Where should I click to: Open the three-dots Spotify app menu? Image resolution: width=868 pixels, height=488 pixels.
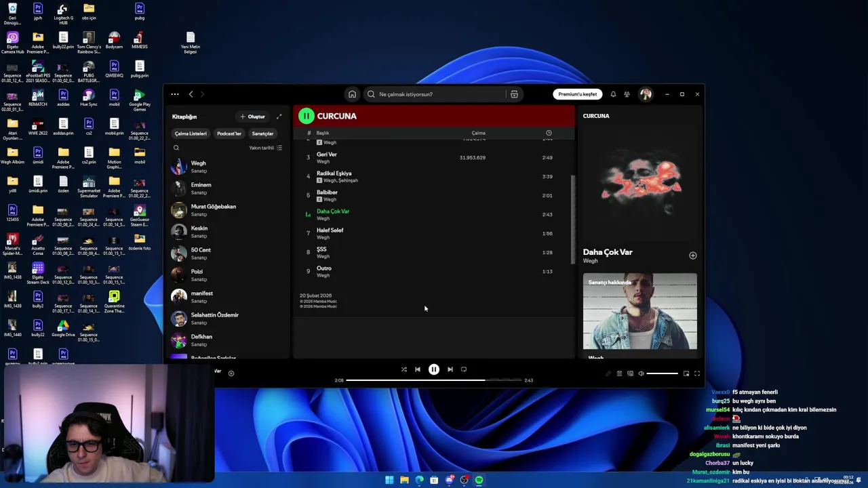coord(175,94)
